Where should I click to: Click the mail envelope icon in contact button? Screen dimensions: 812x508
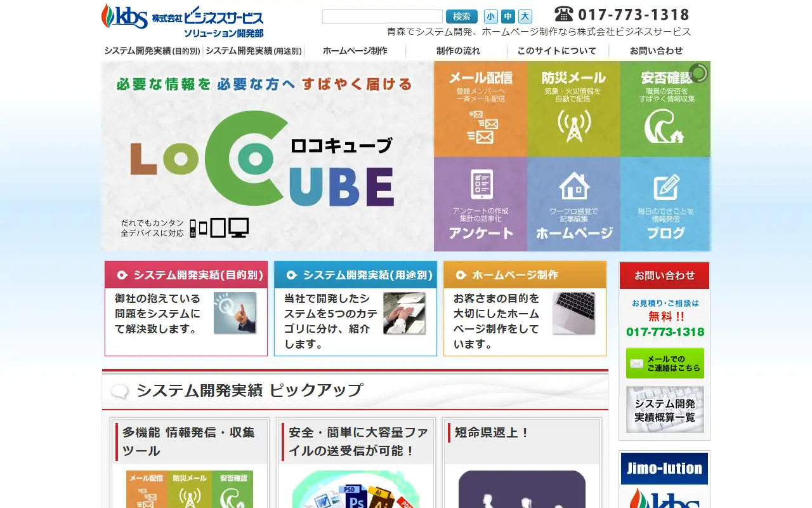[x=636, y=364]
